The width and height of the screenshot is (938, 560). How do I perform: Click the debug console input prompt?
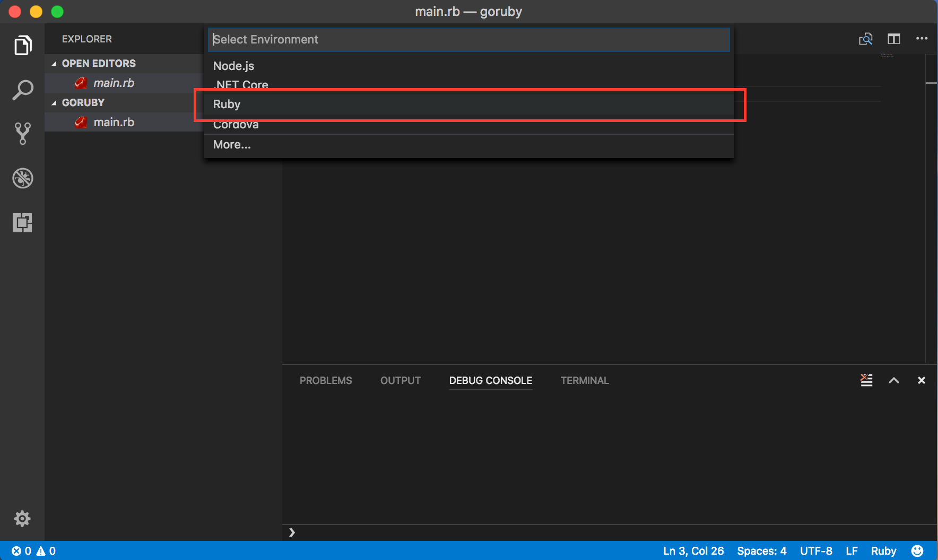pyautogui.click(x=610, y=532)
